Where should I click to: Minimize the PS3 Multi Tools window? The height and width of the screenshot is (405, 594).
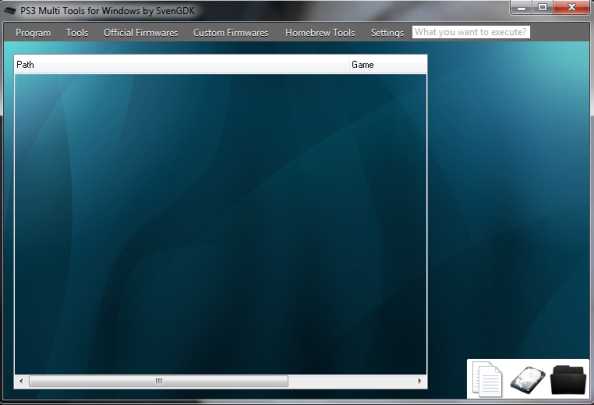point(522,8)
